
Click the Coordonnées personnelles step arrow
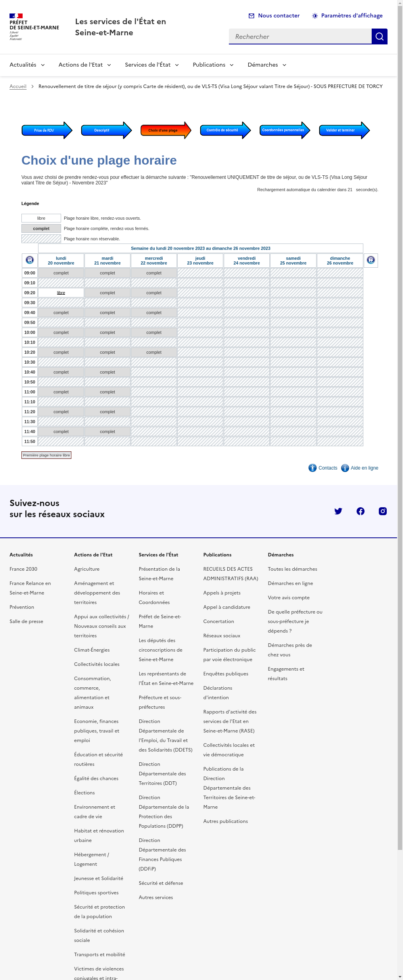[x=285, y=130]
